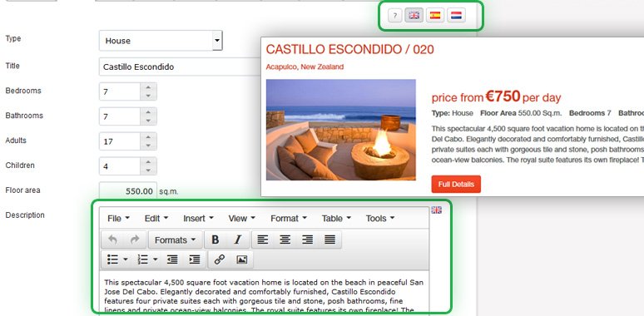The image size is (644, 316).
Task: Toggle bold formatting
Action: [x=215, y=239]
